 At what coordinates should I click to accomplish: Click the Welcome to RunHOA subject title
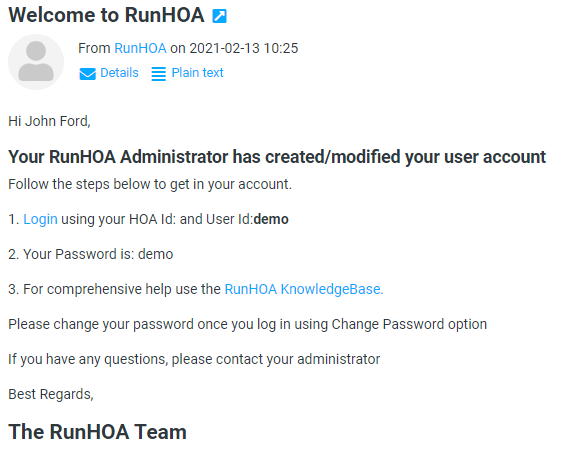[106, 15]
